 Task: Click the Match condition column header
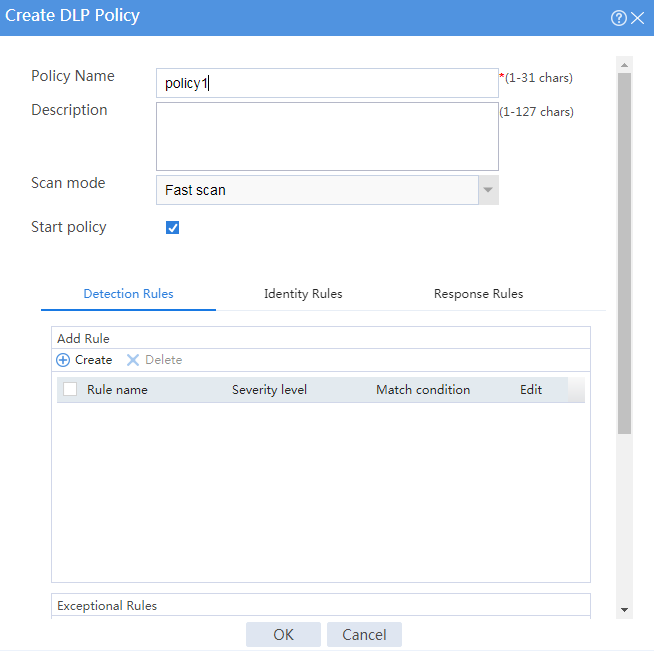pos(423,390)
